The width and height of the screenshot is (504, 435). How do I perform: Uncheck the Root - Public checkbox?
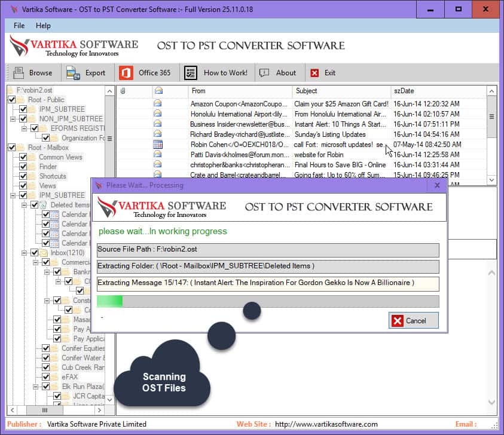click(11, 100)
